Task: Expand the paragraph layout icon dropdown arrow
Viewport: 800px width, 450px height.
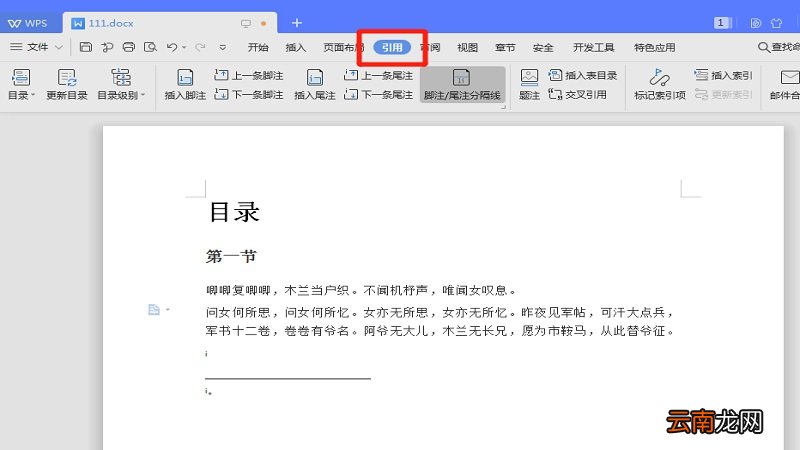Action: coord(167,309)
